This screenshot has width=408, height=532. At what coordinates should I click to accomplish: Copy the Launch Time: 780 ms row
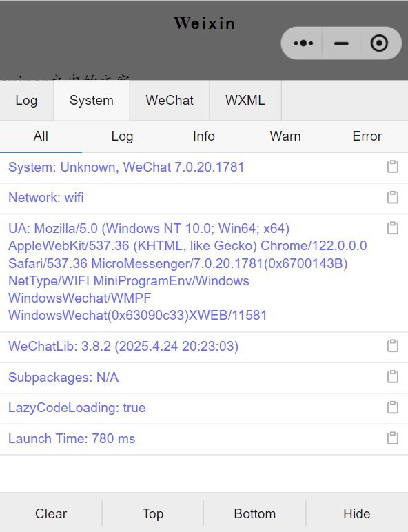coord(393,438)
